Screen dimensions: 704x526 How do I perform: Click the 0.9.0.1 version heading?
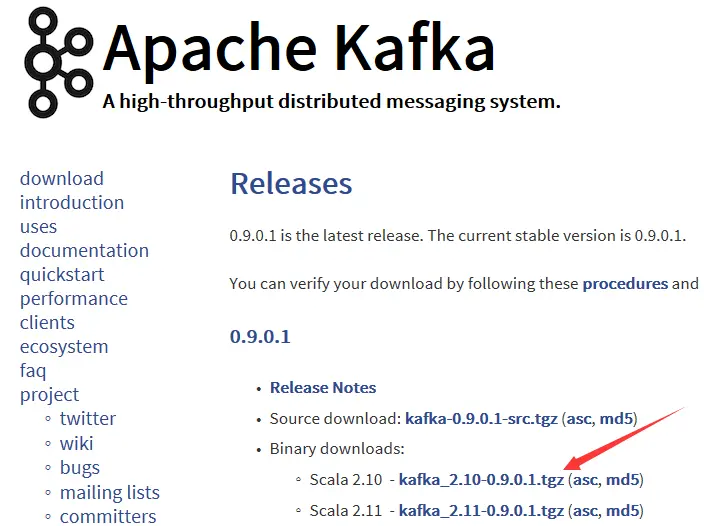[260, 337]
